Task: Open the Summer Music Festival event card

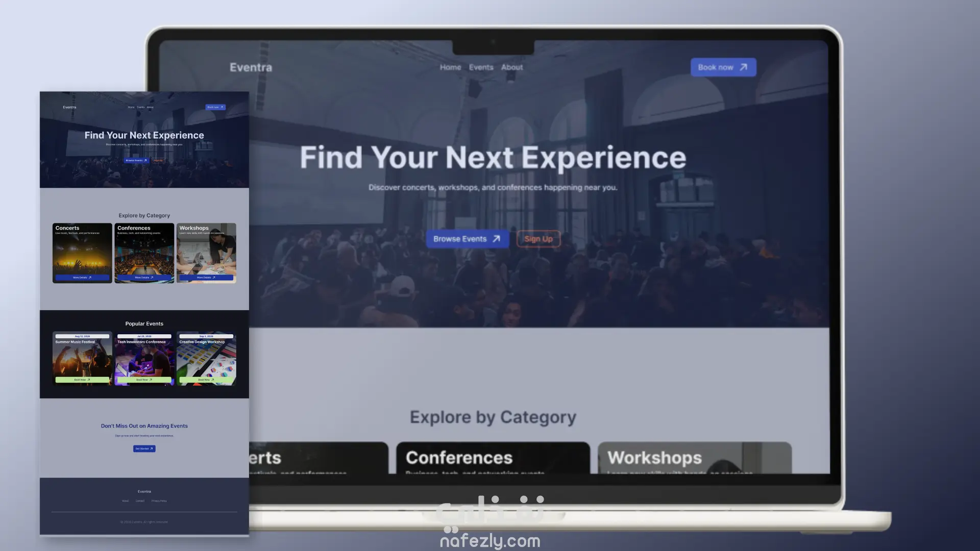Action: coord(82,358)
